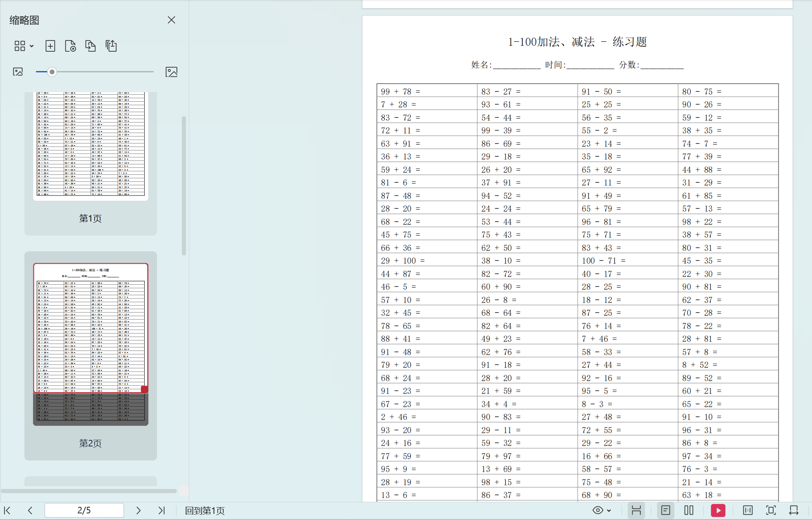Click the page number input field
Image resolution: width=812 pixels, height=520 pixels.
click(84, 510)
